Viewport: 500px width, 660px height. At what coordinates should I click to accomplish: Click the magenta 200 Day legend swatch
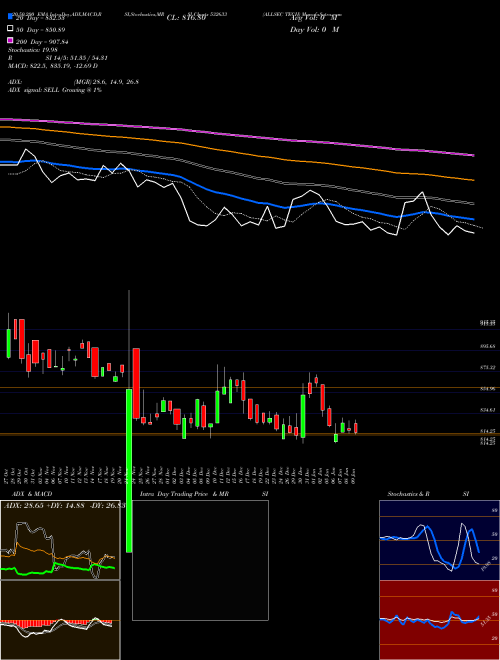[11, 40]
